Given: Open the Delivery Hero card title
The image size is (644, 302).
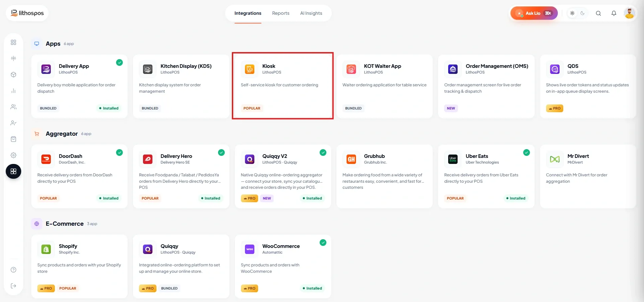Looking at the screenshot, I should pyautogui.click(x=176, y=156).
